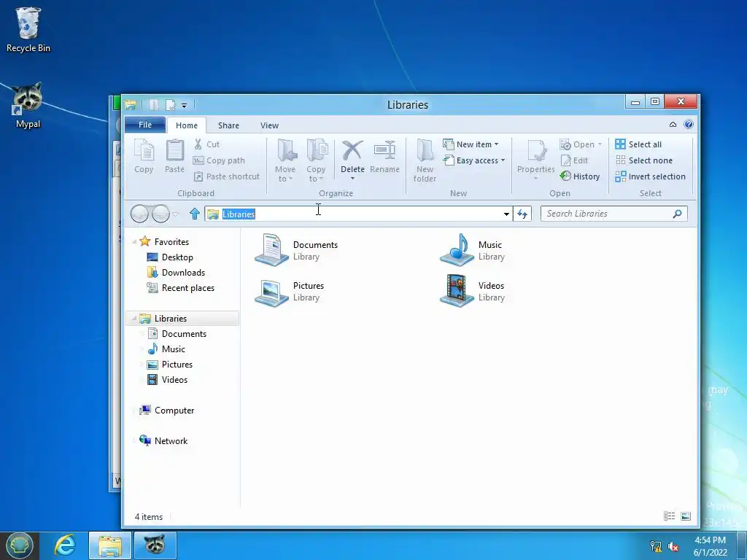
Task: Switch to the View tab
Action: 269,125
